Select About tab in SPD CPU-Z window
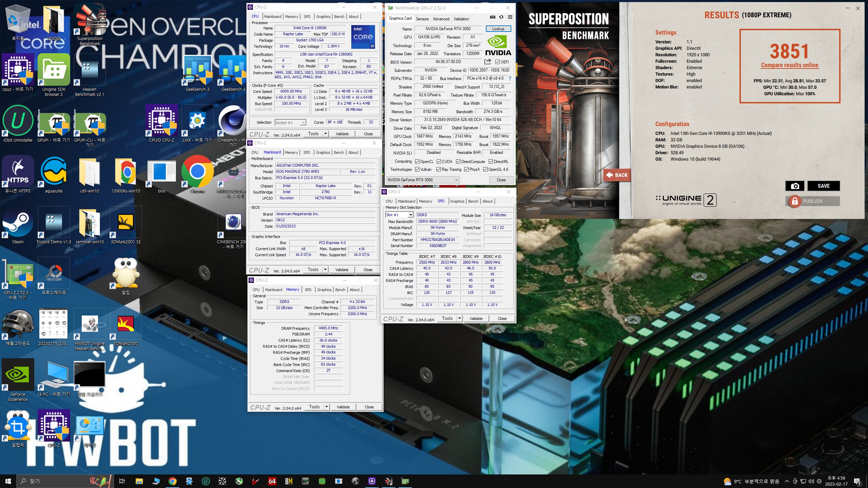 [x=488, y=201]
